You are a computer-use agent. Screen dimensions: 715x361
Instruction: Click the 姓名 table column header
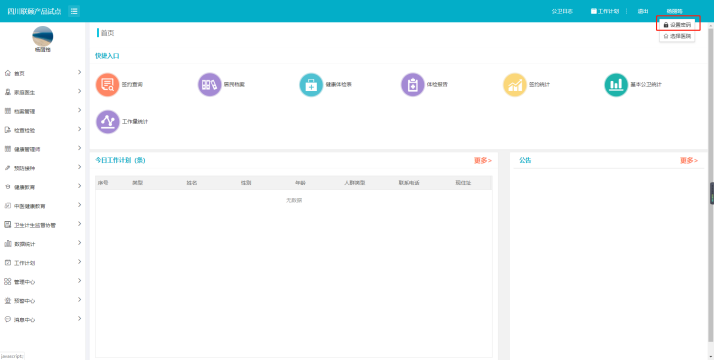pyautogui.click(x=192, y=183)
